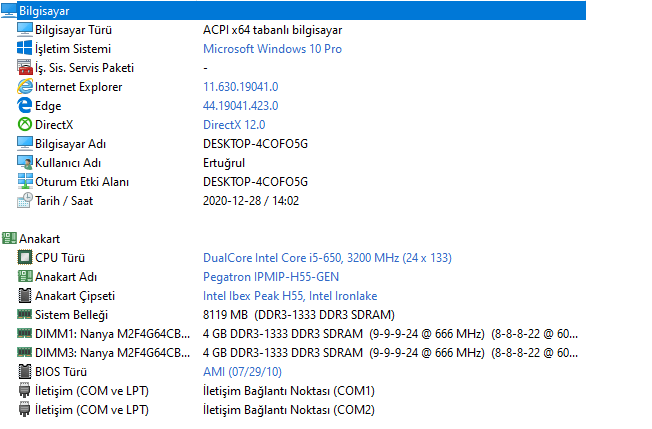Image resolution: width=652 pixels, height=429 pixels.
Task: Select the Anakart Adı label
Action: 66,277
